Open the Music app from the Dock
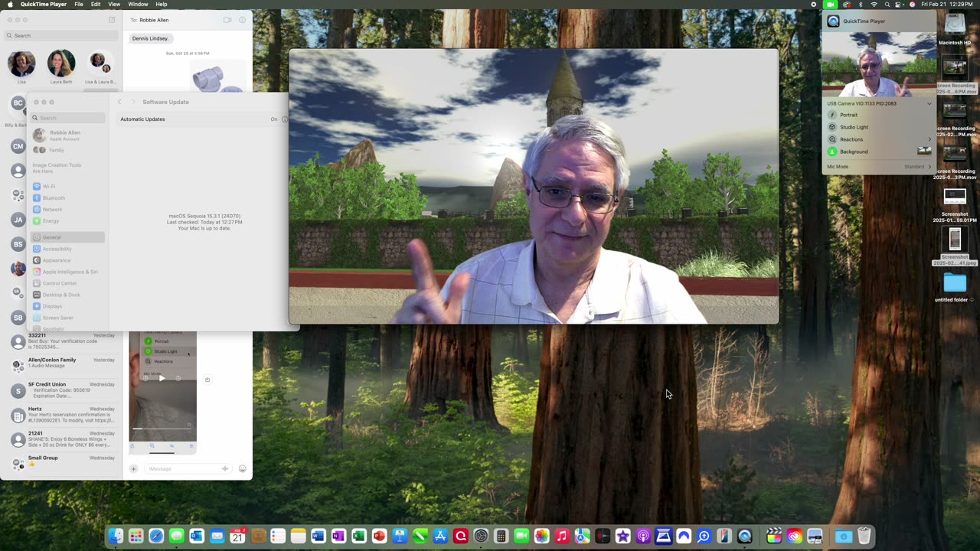 coord(562,536)
